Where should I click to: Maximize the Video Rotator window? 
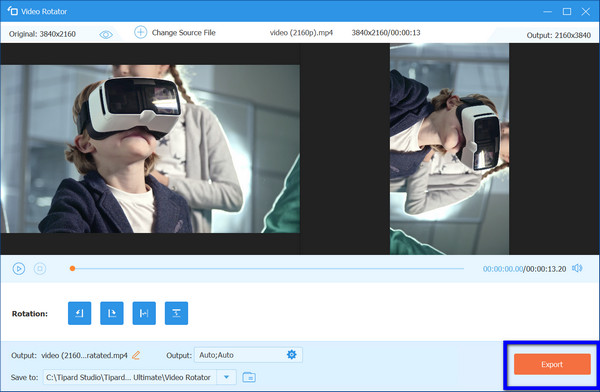click(x=567, y=11)
